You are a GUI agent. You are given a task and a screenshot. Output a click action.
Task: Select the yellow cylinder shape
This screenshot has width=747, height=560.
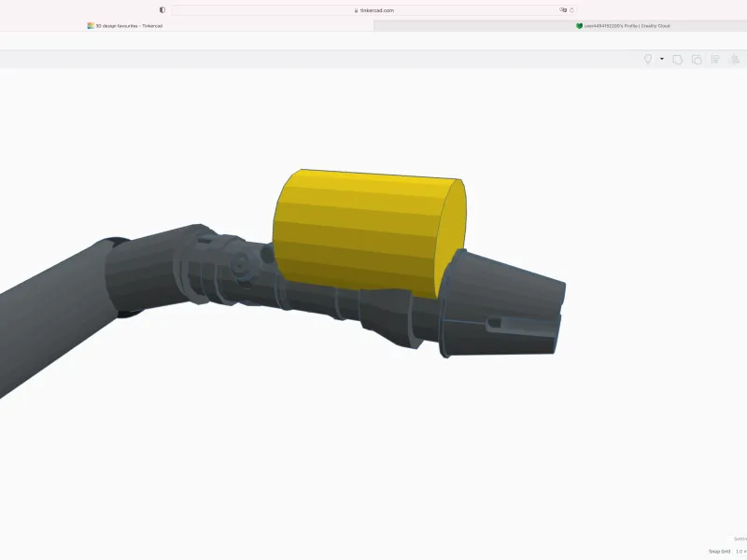point(369,233)
